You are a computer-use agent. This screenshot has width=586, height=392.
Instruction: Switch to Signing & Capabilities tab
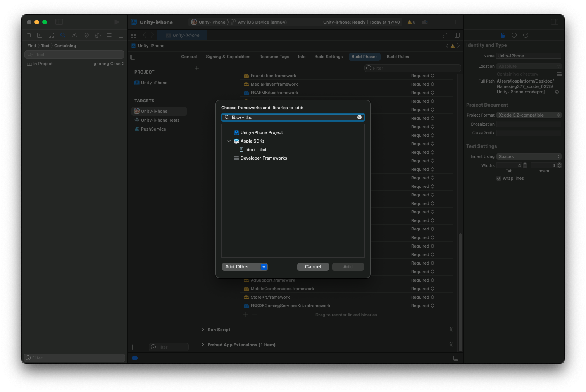tap(228, 57)
